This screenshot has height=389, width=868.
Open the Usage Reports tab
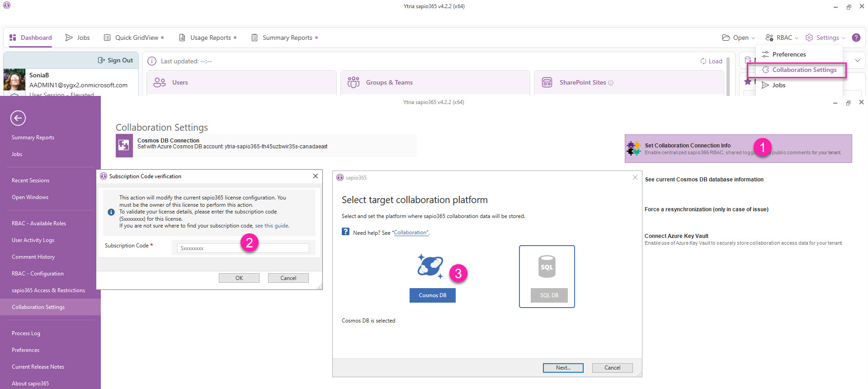(x=208, y=38)
